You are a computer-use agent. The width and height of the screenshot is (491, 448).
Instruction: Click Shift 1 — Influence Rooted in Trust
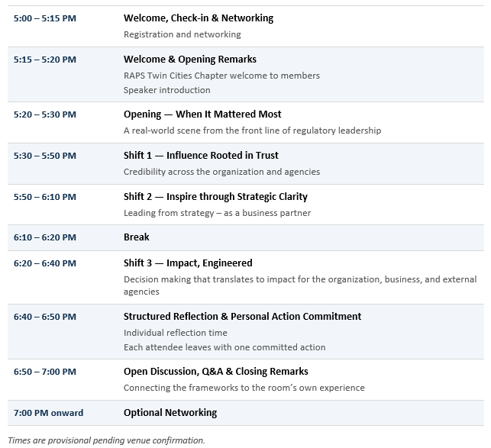(201, 155)
